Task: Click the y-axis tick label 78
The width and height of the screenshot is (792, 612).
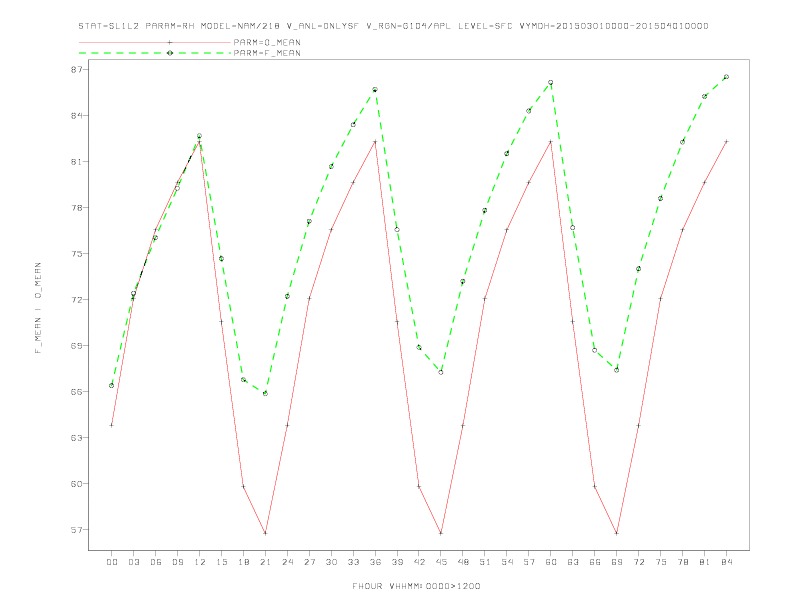Action: pos(77,208)
